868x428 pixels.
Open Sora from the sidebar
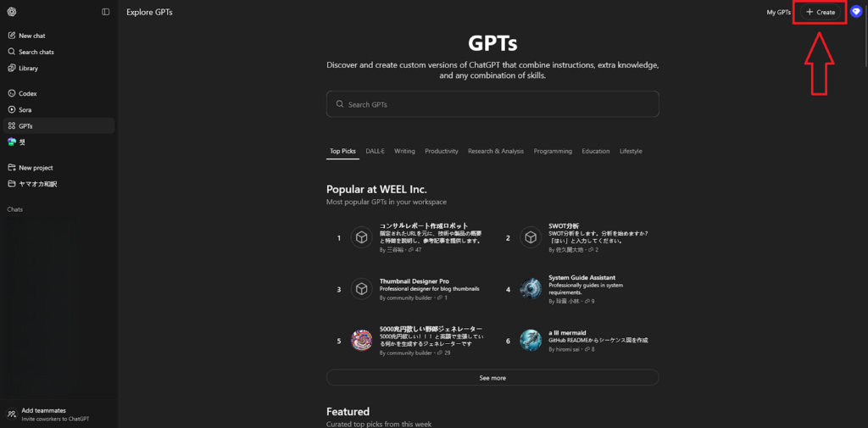[58, 109]
